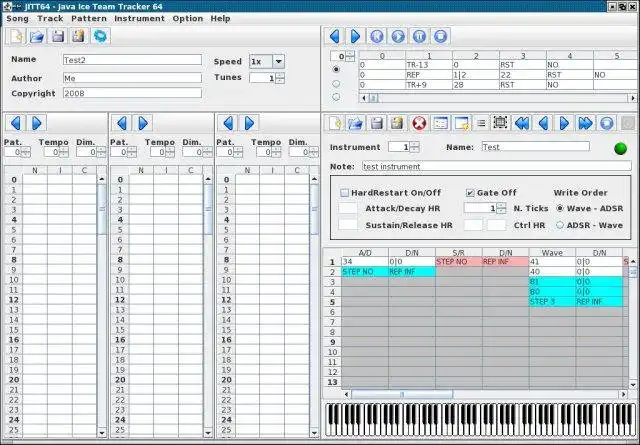Go to previous pattern in first pattern column
Image resolution: width=640 pixels, height=445 pixels.
pyautogui.click(x=16, y=123)
